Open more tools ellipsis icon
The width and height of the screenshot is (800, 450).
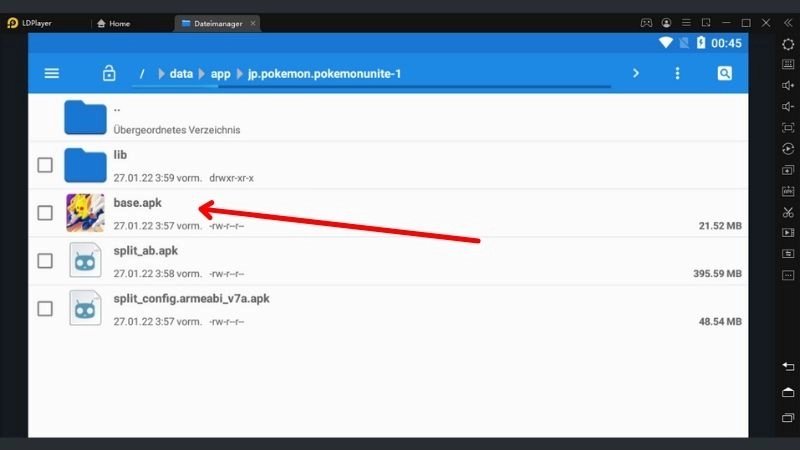[x=788, y=275]
